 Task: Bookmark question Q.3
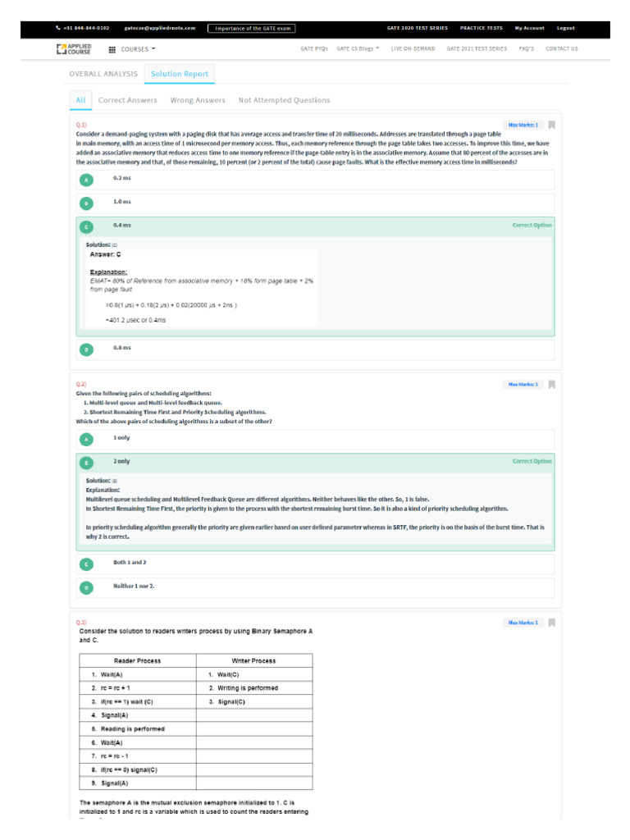click(552, 623)
